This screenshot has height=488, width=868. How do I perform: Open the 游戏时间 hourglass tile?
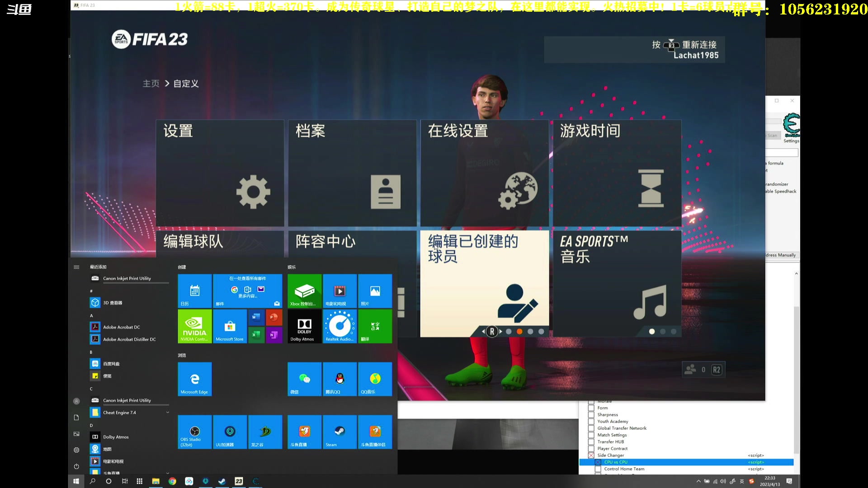[x=617, y=173]
